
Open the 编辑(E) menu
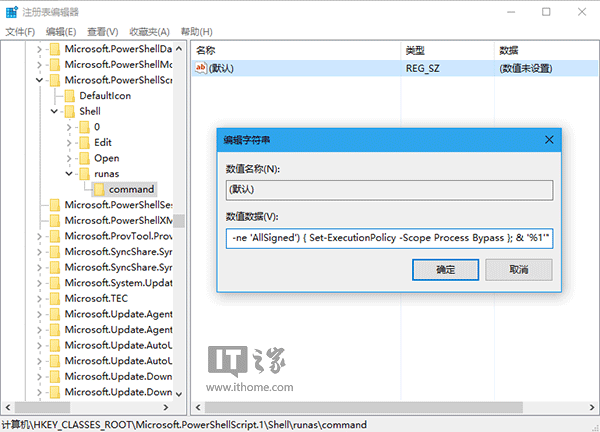[61, 32]
